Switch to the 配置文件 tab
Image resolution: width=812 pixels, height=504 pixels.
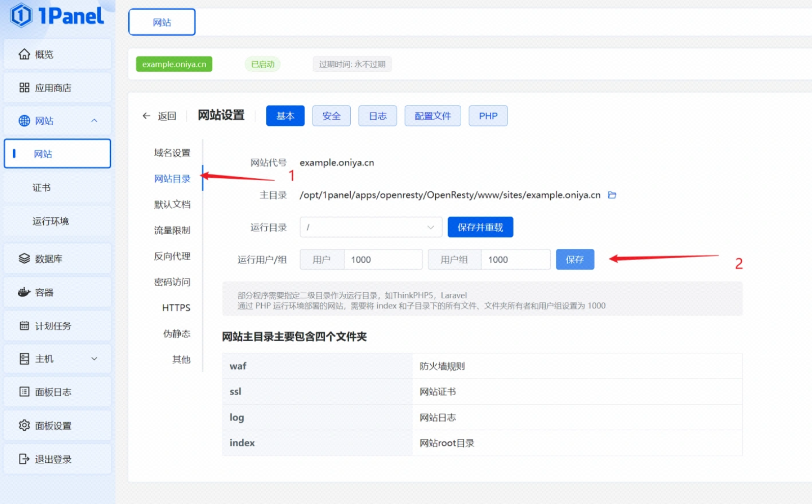pyautogui.click(x=432, y=116)
